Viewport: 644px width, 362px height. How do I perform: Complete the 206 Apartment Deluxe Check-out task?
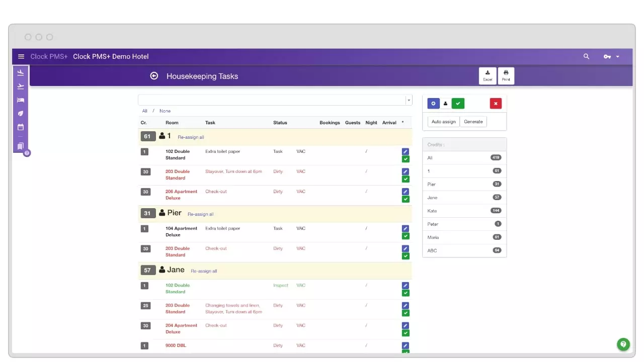point(406,199)
